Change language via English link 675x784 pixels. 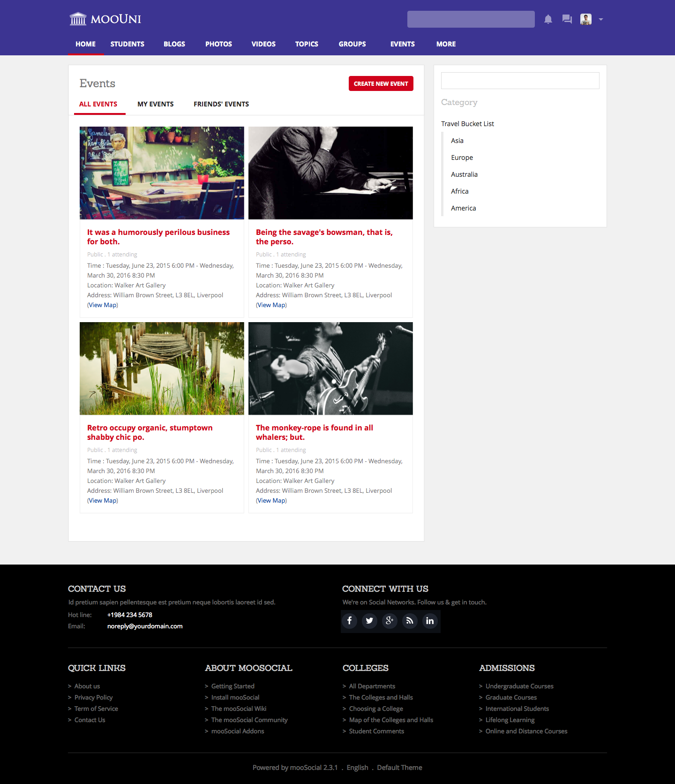pos(357,768)
